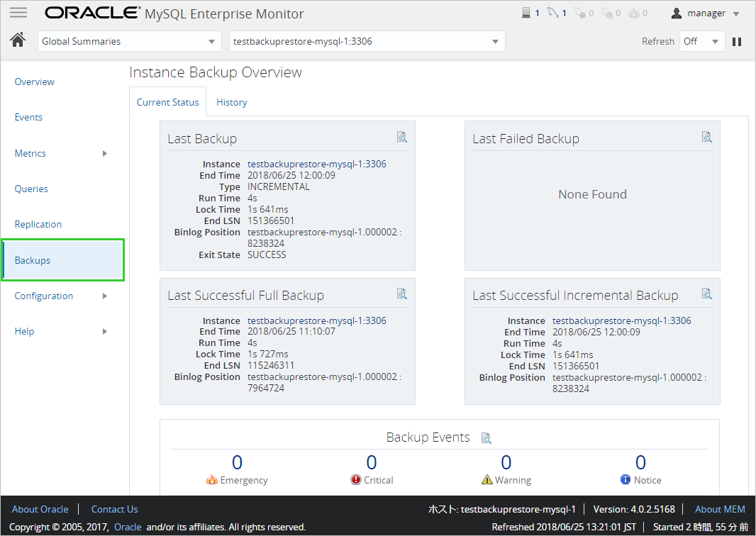Click the Warning backup events count 0

click(x=506, y=462)
